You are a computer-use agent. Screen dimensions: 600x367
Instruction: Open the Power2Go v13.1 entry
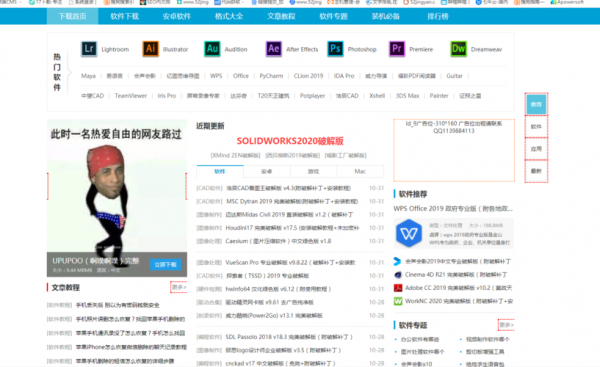[x=274, y=315]
